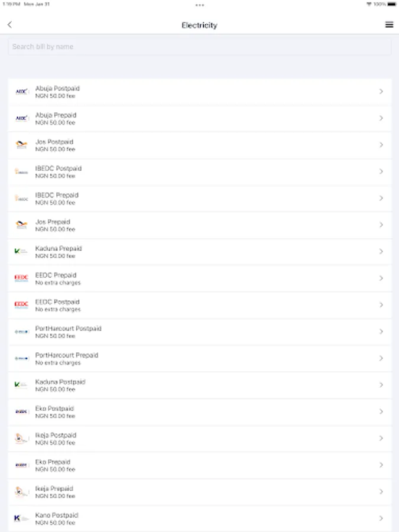
Task: Open IBEDC Prepaid using right chevron
Action: click(x=381, y=198)
